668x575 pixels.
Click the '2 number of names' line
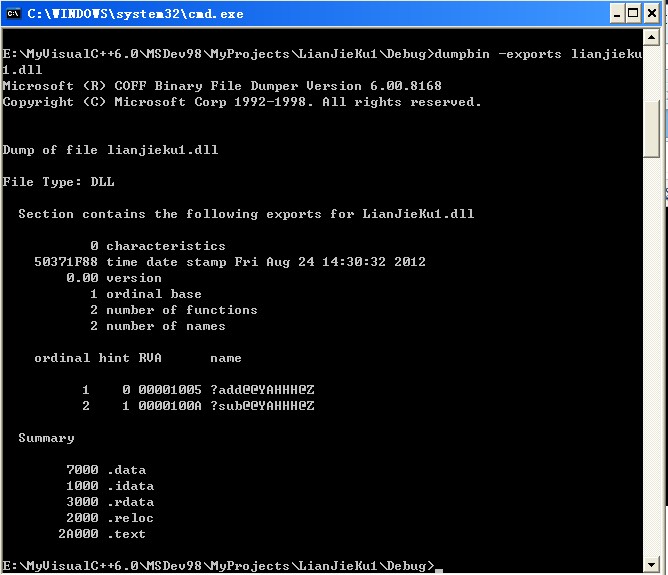coord(158,326)
